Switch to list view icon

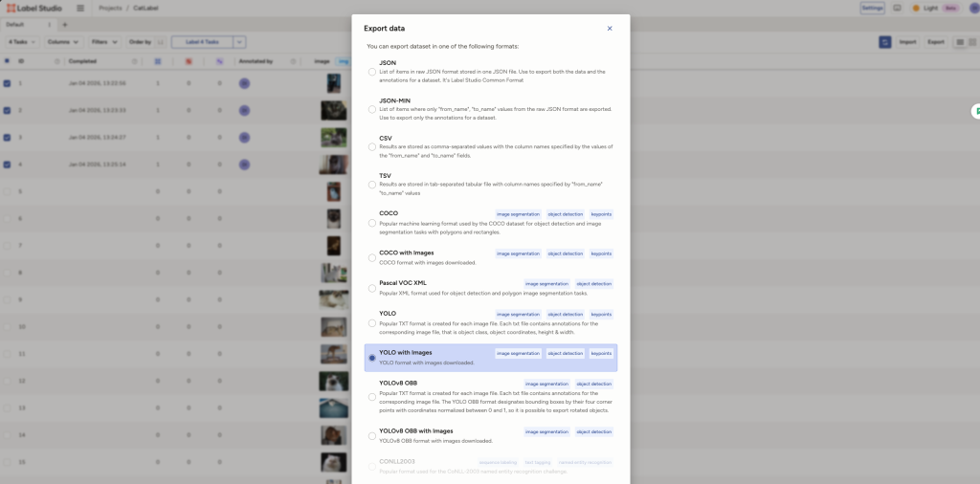960,42
